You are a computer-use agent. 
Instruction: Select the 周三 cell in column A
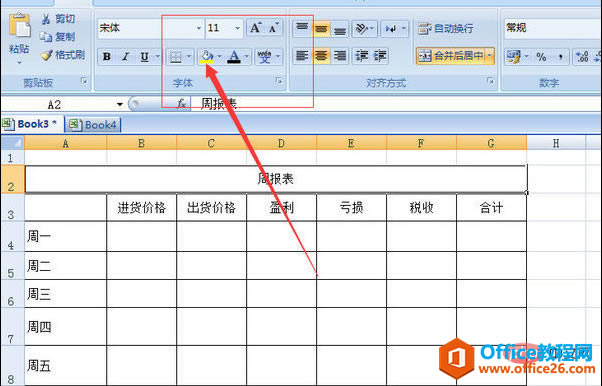click(66, 294)
